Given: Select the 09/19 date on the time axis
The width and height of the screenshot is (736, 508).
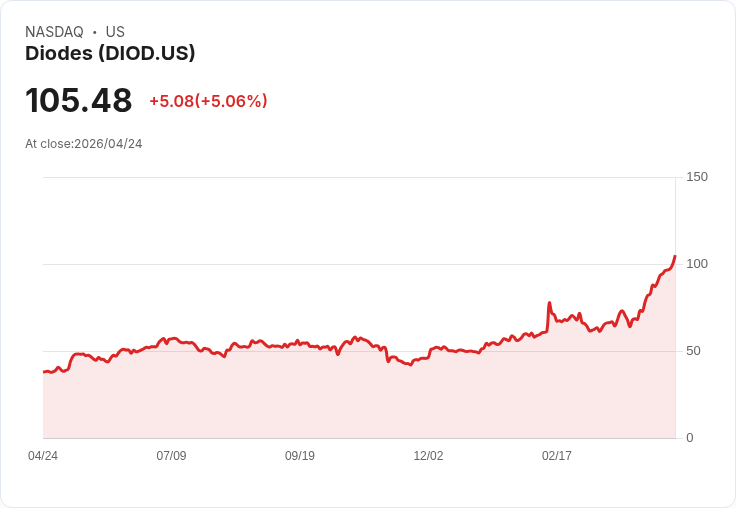Looking at the screenshot, I should [x=300, y=456].
